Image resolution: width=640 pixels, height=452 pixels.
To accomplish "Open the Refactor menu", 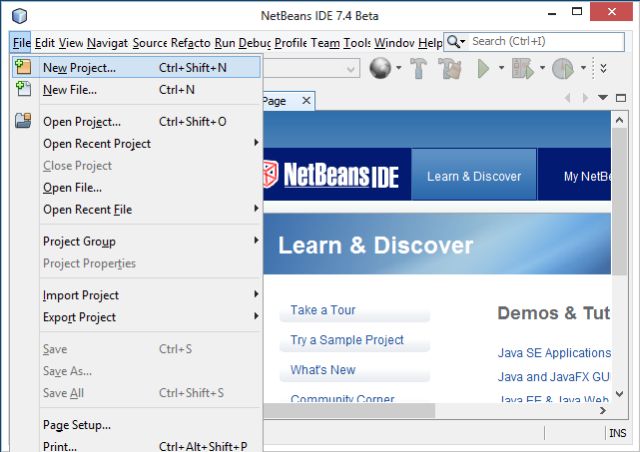I will click(x=191, y=42).
